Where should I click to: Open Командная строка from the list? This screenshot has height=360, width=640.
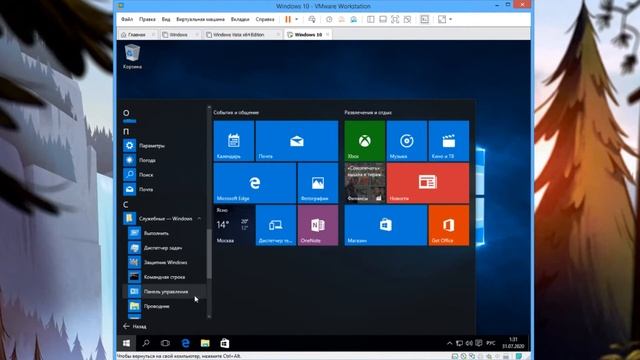[x=164, y=277]
